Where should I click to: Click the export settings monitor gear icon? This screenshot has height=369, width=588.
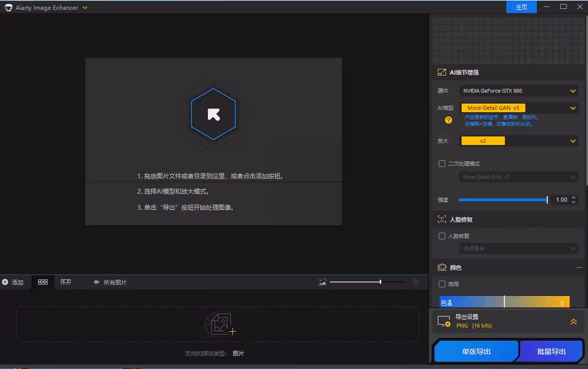(444, 321)
